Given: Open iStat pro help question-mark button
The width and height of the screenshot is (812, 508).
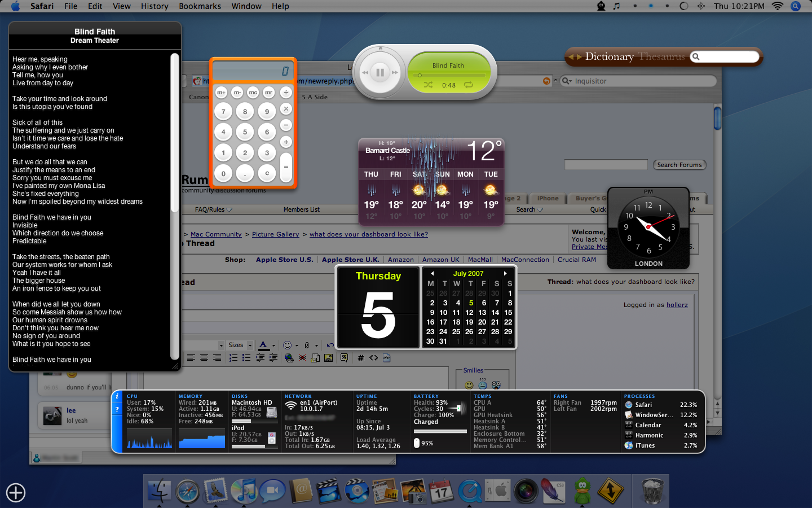Looking at the screenshot, I should coord(117,409).
